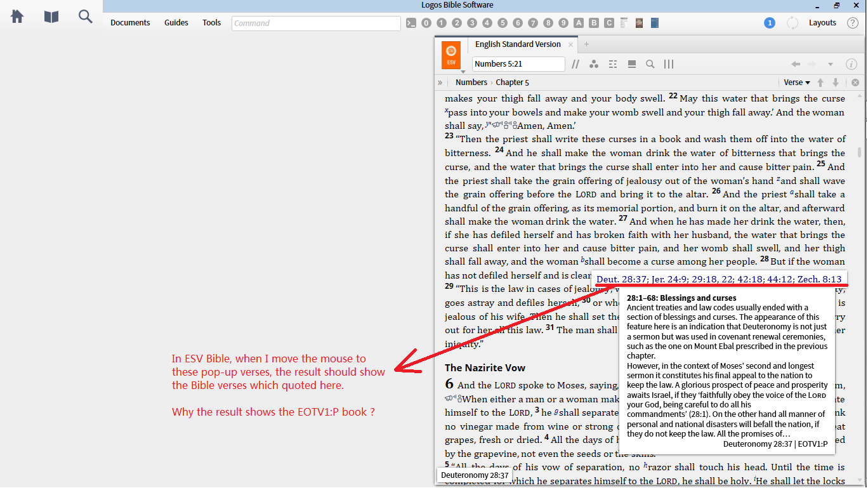Go forward in ESV panel history
868x488 pixels.
pos(812,64)
